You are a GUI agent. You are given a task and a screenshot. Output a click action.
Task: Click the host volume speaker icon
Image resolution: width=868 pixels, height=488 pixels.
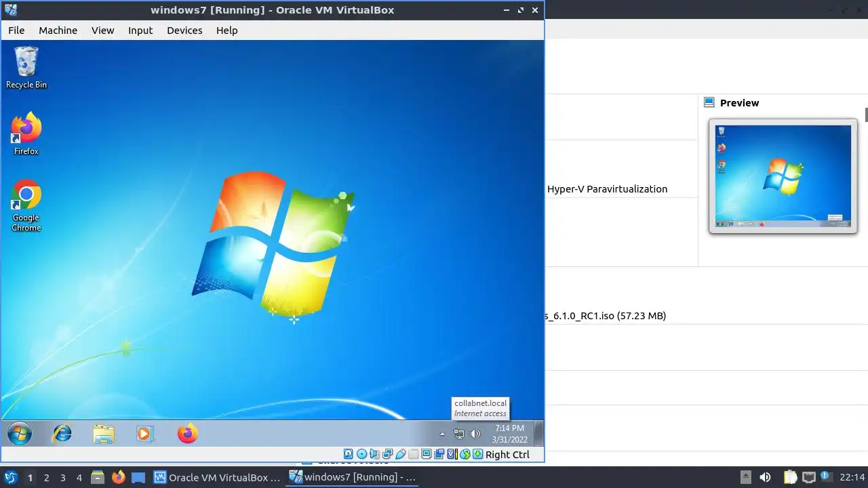pyautogui.click(x=766, y=477)
